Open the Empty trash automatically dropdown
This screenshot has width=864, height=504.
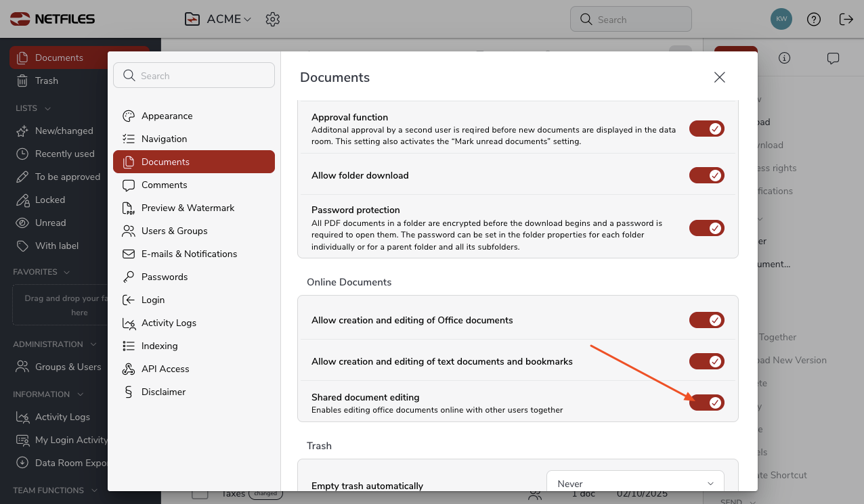click(x=634, y=483)
